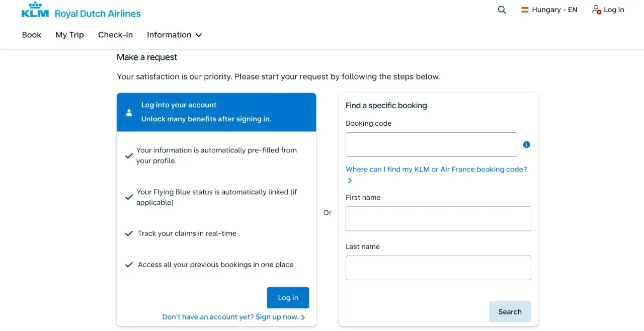Click the arrow after Sign up now

[303, 317]
